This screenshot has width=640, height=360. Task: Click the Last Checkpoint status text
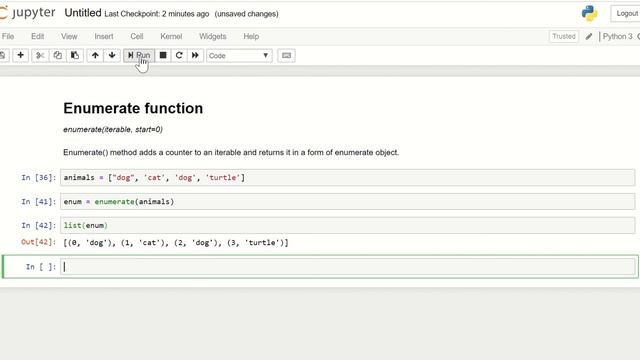pyautogui.click(x=157, y=14)
